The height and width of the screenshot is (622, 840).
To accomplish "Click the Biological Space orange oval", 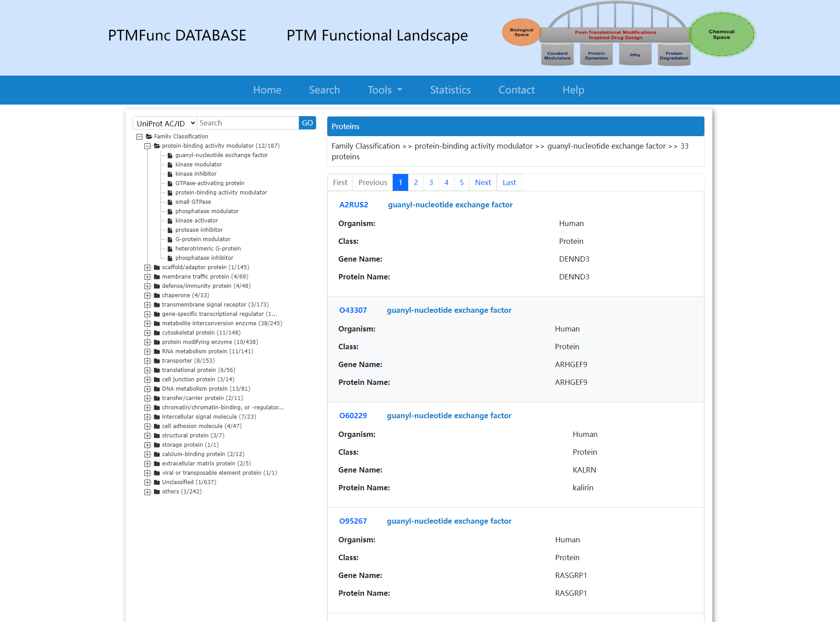I will [521, 32].
